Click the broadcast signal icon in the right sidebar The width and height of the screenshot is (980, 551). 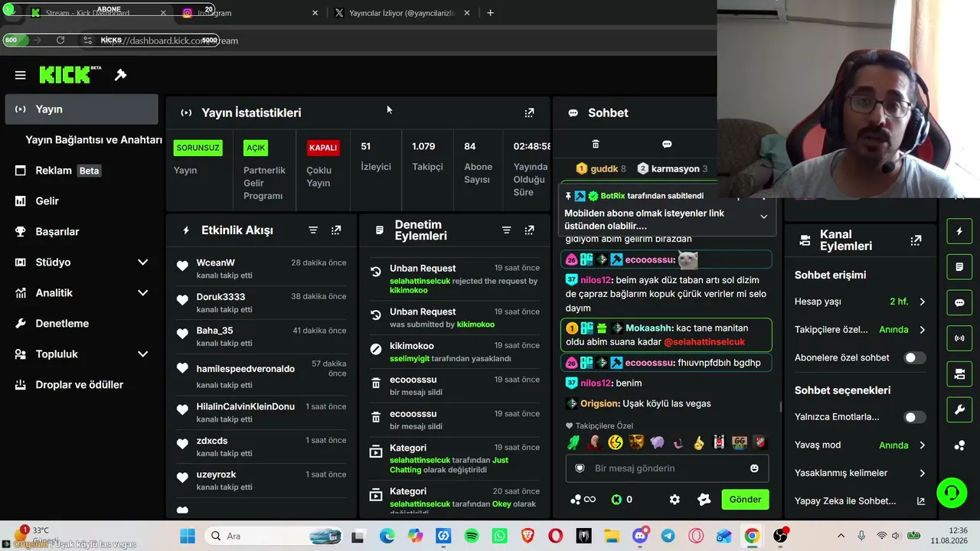pyautogui.click(x=959, y=337)
